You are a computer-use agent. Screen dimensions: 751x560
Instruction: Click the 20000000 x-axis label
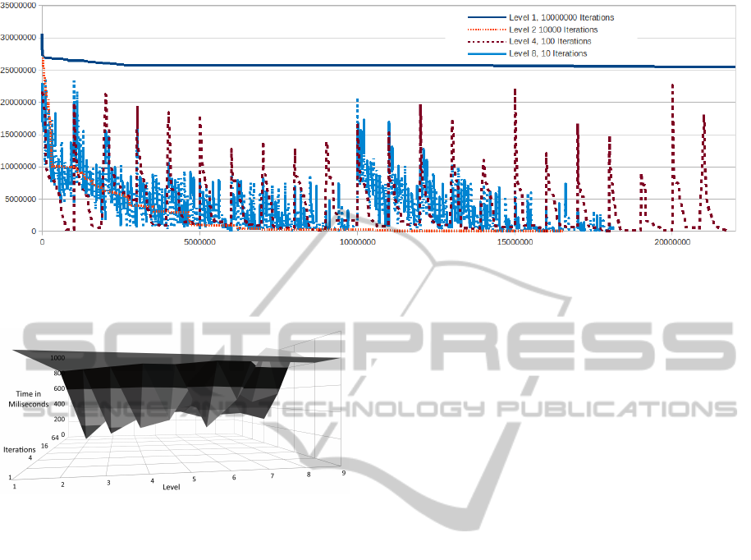[x=673, y=242]
